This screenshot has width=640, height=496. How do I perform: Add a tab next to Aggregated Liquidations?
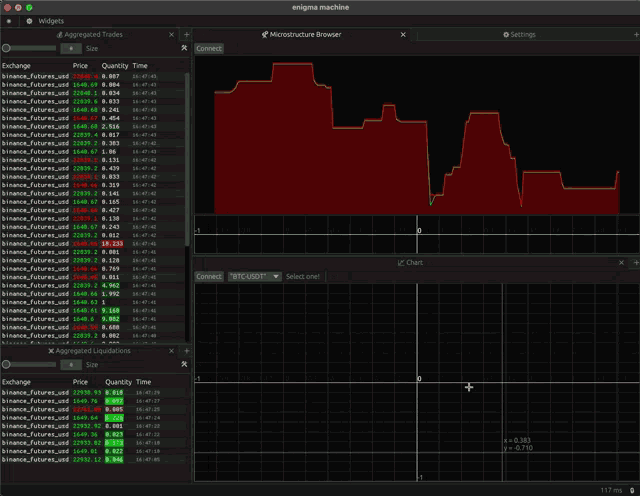pyautogui.click(x=187, y=351)
